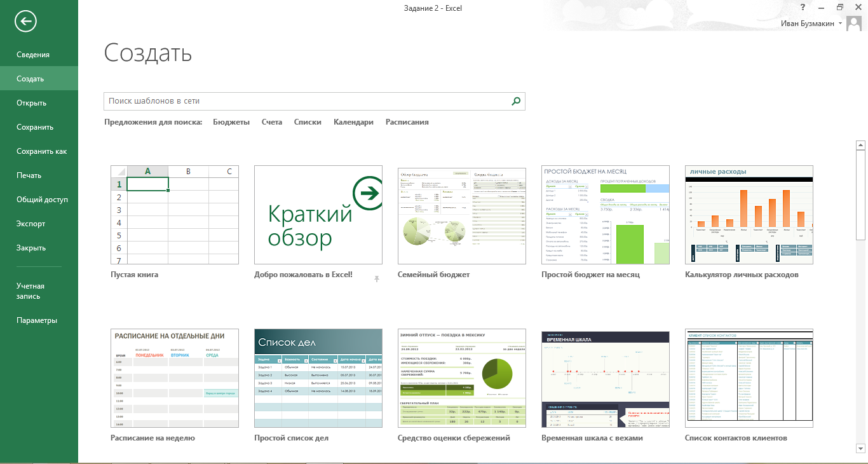Click Сохранить in the sidebar
Screen dimensions: 868x464
[x=39, y=127]
